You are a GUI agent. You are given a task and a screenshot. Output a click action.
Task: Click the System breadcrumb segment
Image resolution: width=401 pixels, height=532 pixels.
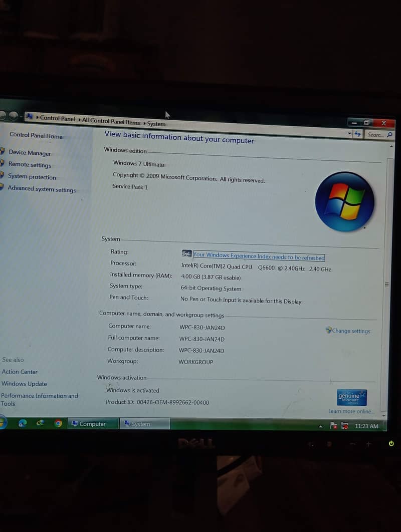pos(156,124)
